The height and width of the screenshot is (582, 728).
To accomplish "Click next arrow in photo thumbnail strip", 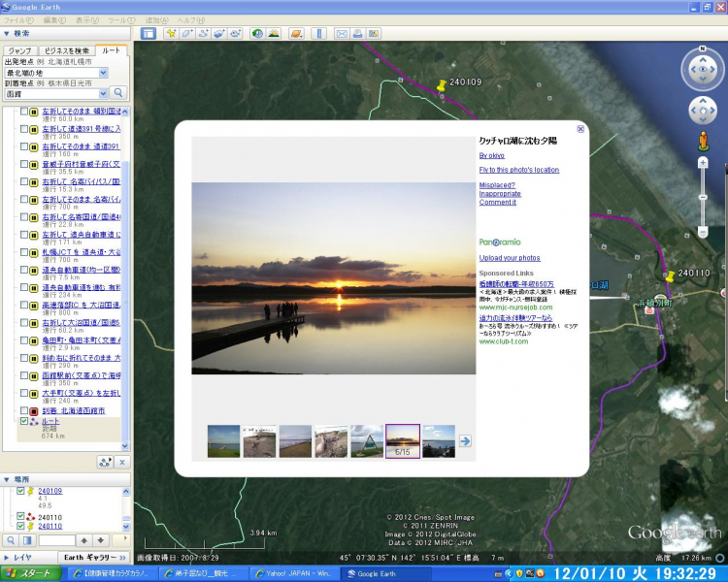I will coord(465,441).
